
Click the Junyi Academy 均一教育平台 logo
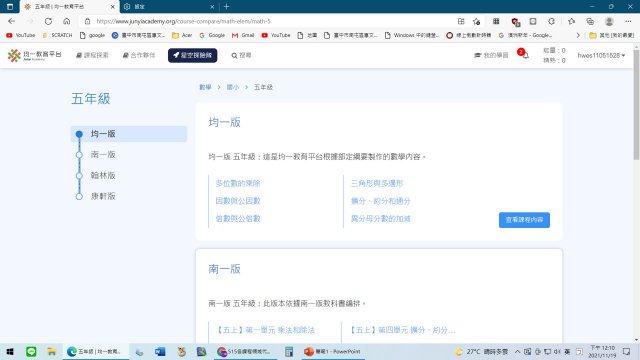click(34, 55)
